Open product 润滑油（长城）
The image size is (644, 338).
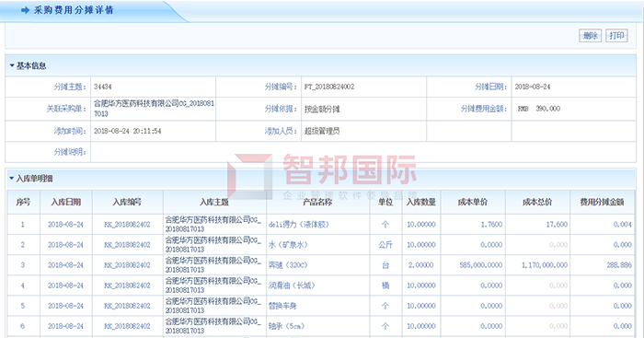pyautogui.click(x=292, y=286)
